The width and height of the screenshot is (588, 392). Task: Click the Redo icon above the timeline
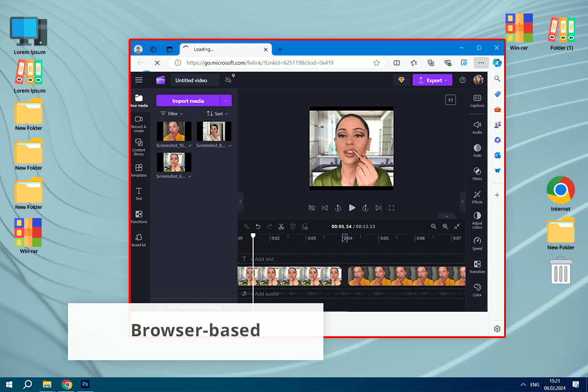pyautogui.click(x=269, y=226)
